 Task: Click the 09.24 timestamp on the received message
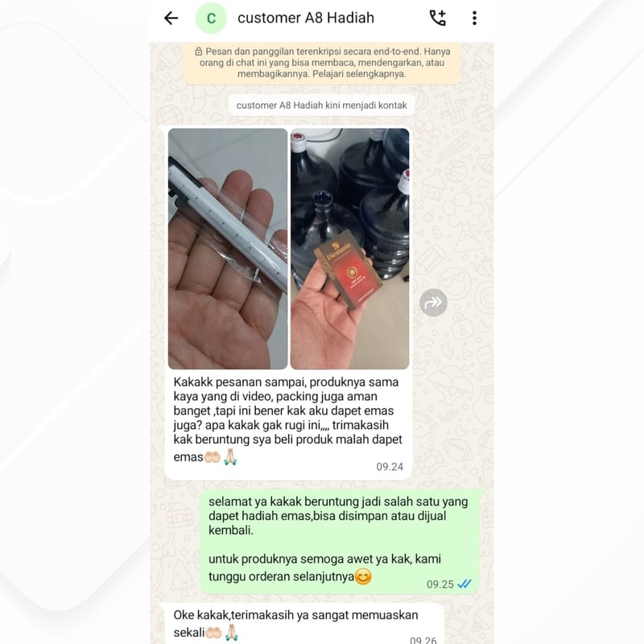(390, 467)
